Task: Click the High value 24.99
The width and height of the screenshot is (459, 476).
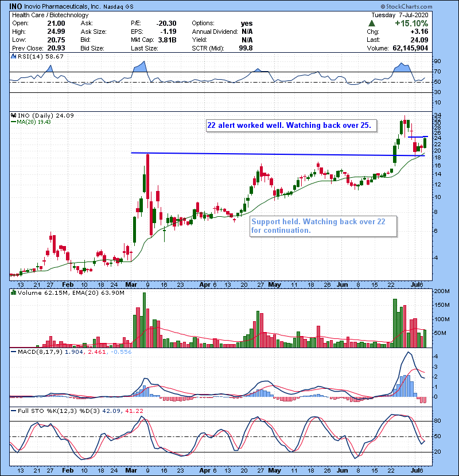Action: click(x=56, y=32)
